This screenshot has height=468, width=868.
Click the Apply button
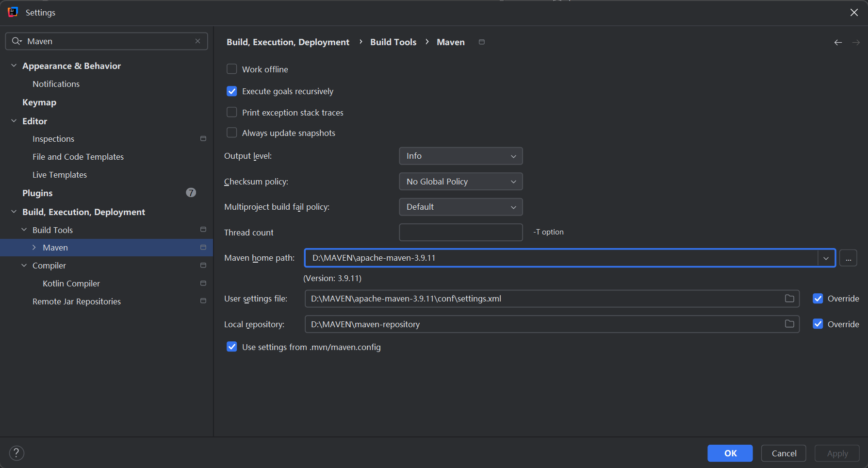pos(837,453)
